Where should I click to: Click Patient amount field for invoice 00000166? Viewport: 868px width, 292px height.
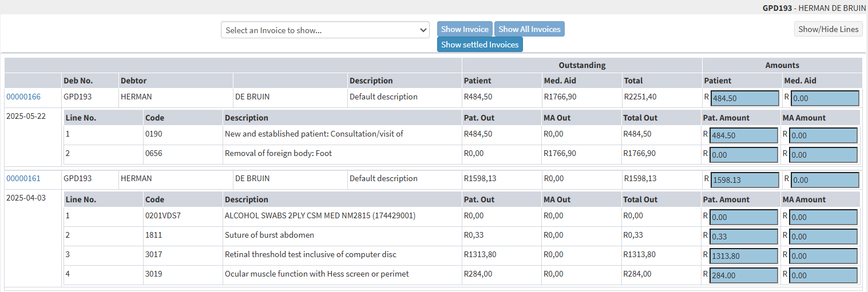click(x=744, y=98)
